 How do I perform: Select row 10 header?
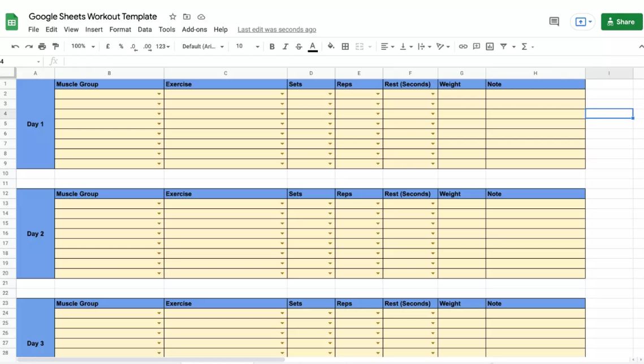pos(6,174)
